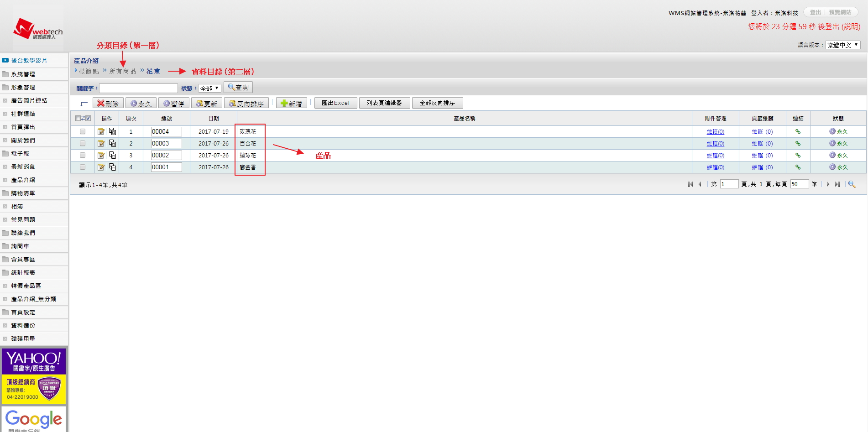Click the 所有商品 breadcrumb link

[x=122, y=72]
